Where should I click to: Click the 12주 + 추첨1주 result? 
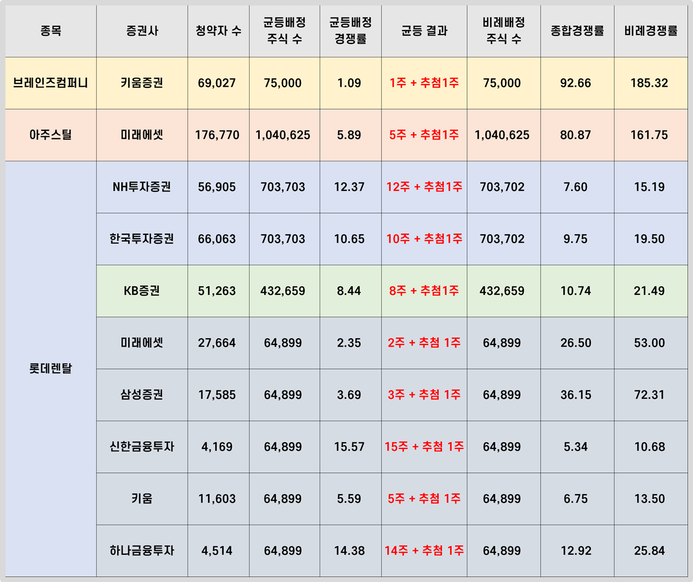click(424, 187)
